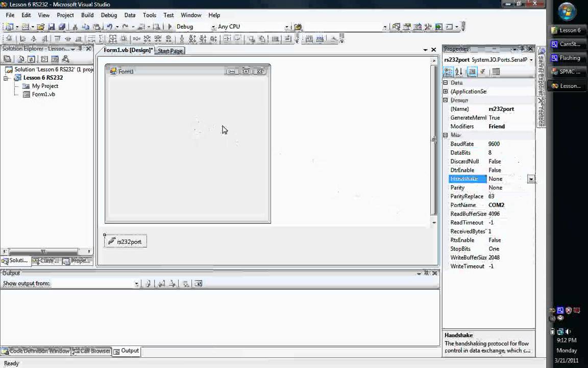Screen dimensions: 588x368
Task: Click the Center Horizontally layout icon
Action: [227, 39]
